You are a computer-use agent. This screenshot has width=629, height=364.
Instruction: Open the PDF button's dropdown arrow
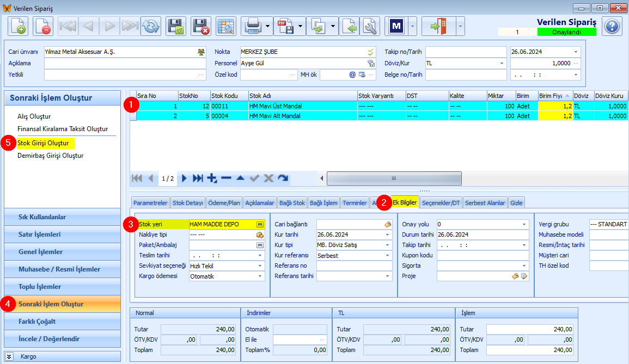click(301, 27)
